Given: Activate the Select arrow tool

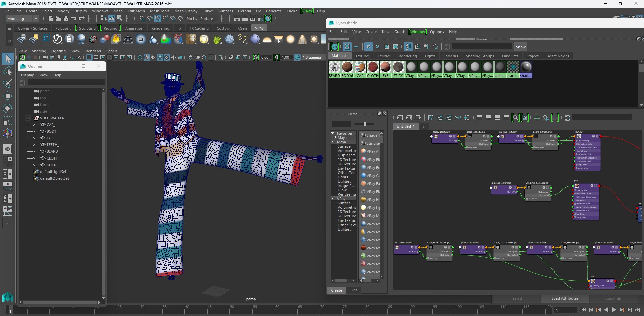Looking at the screenshot, I should tap(7, 59).
